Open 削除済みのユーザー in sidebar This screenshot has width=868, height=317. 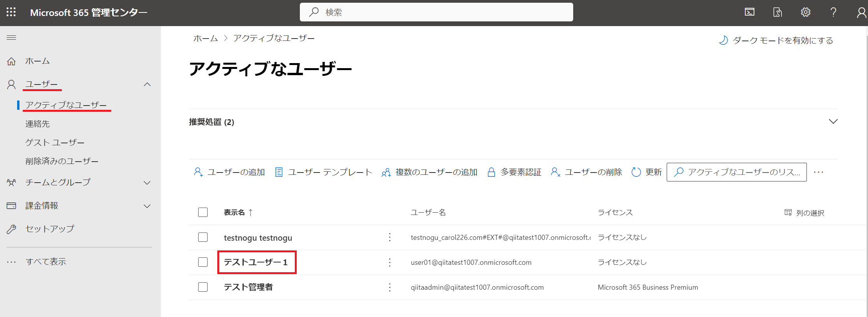[62, 161]
